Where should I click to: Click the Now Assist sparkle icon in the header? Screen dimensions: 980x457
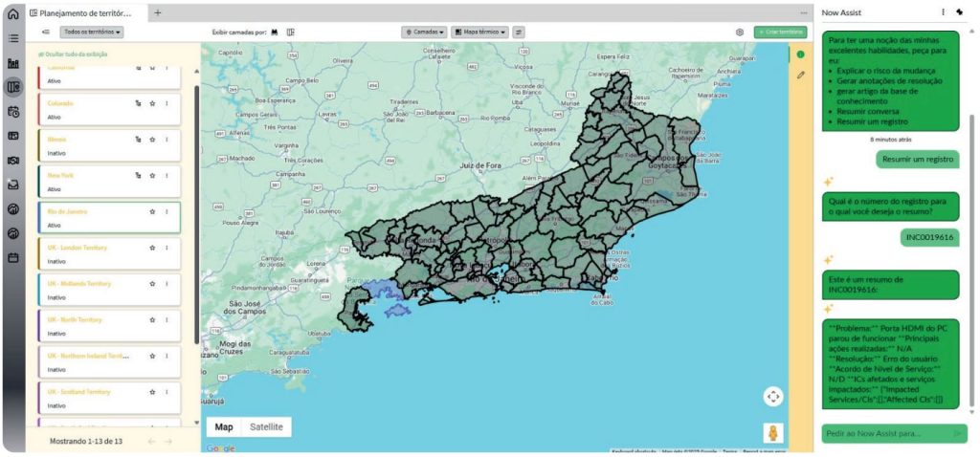coord(959,11)
